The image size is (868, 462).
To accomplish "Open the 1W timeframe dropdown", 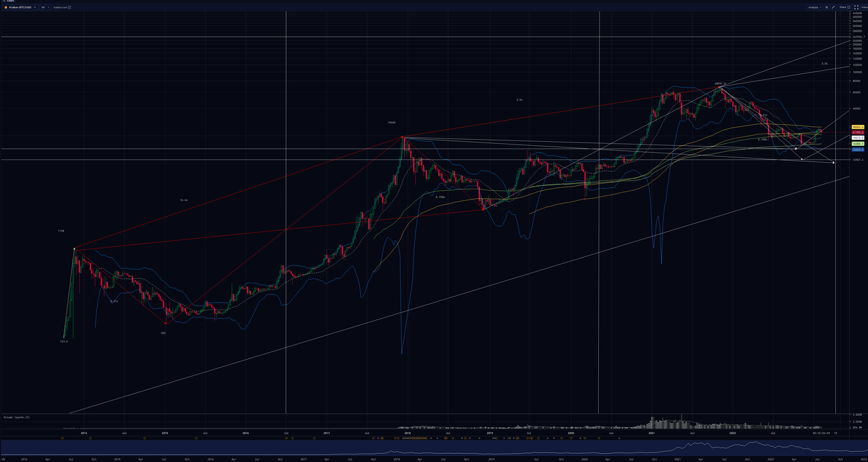I will tap(45, 7).
